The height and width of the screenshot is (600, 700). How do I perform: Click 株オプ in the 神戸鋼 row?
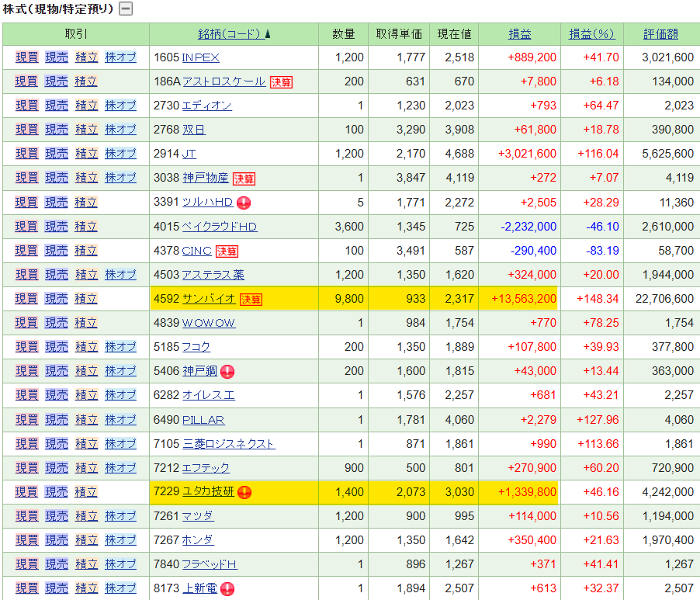click(120, 372)
